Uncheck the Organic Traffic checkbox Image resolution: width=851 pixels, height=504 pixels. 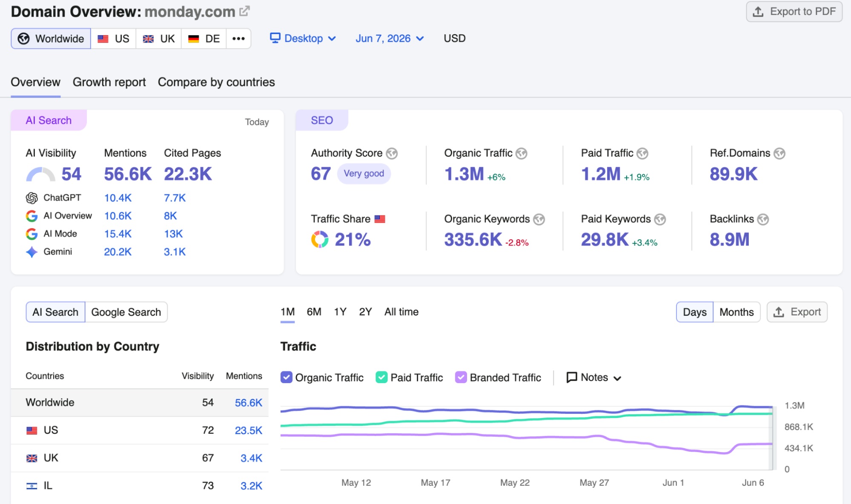pyautogui.click(x=287, y=378)
